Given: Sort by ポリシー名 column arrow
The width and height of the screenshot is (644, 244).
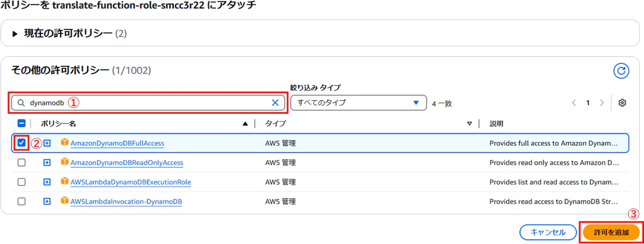Looking at the screenshot, I should point(245,123).
